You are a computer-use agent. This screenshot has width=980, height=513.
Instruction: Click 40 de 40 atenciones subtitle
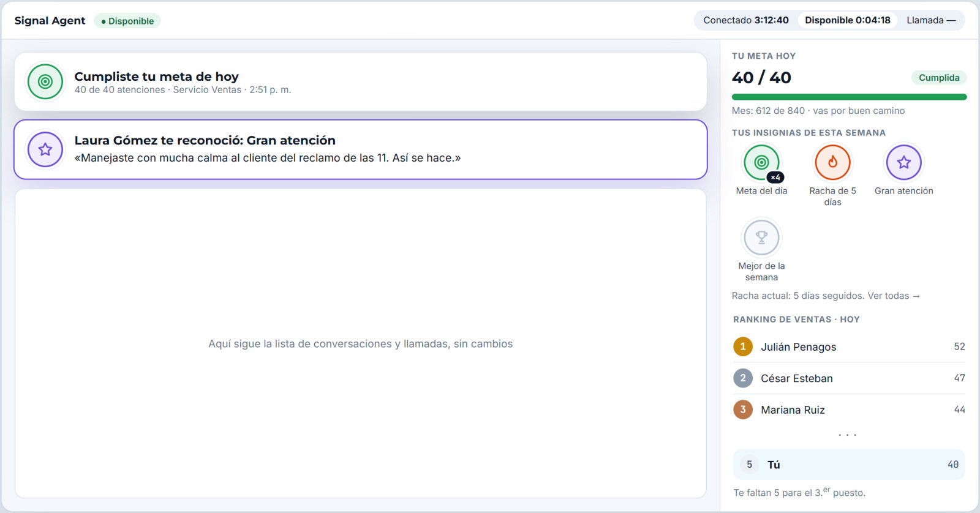[x=183, y=90]
